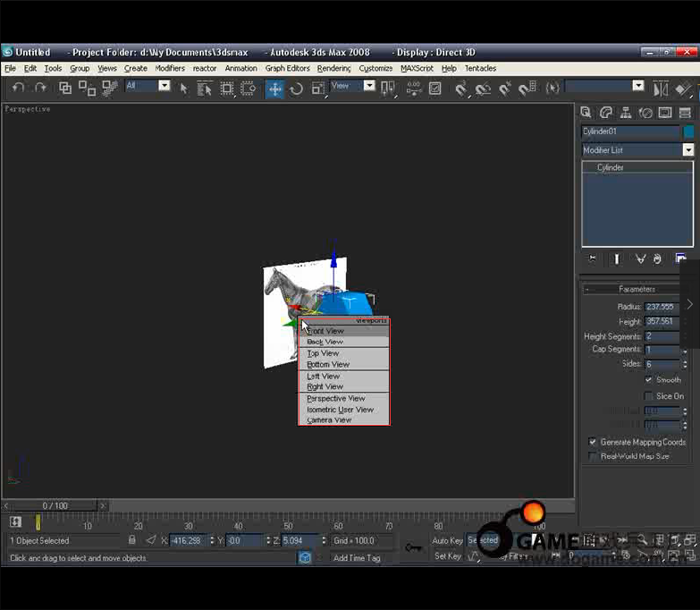The height and width of the screenshot is (610, 700).
Task: Click the Cylinder01 object color swatch
Action: [x=688, y=131]
